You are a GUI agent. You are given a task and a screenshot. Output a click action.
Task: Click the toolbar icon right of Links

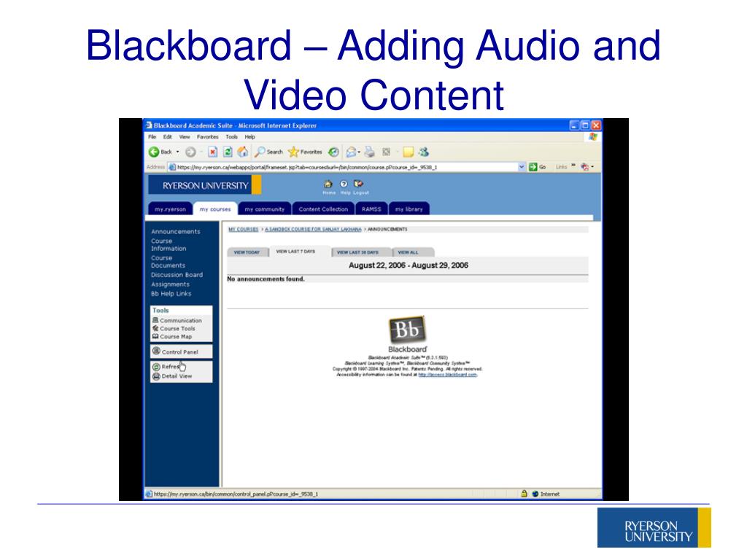(584, 167)
